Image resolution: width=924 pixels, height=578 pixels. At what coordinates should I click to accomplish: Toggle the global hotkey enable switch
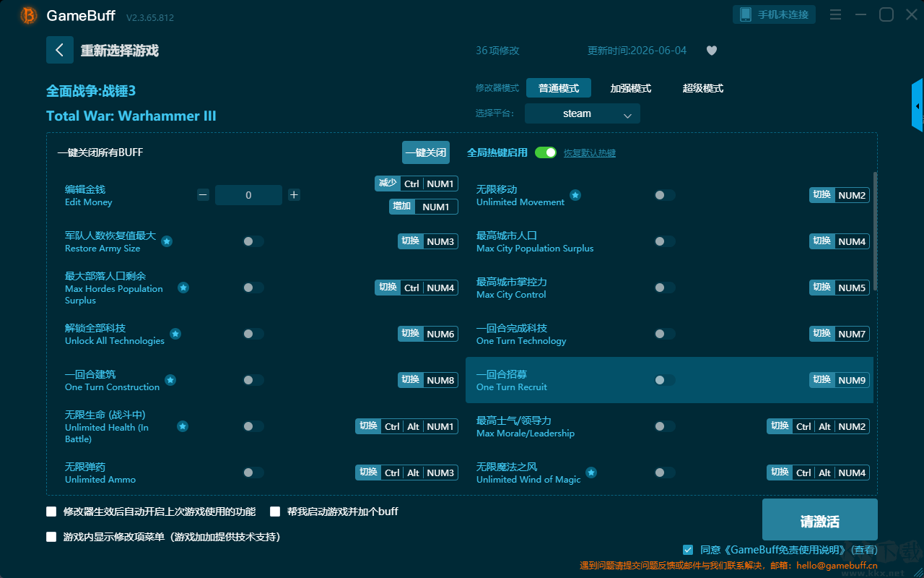(546, 152)
